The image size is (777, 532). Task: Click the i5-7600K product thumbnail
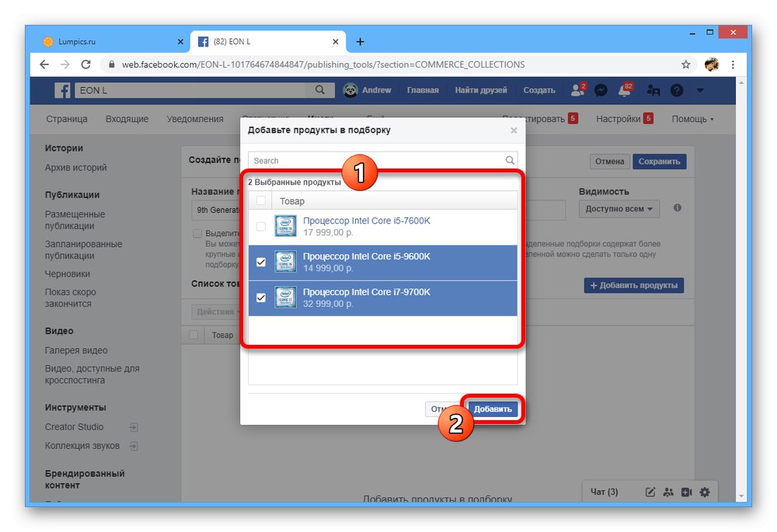coord(285,226)
